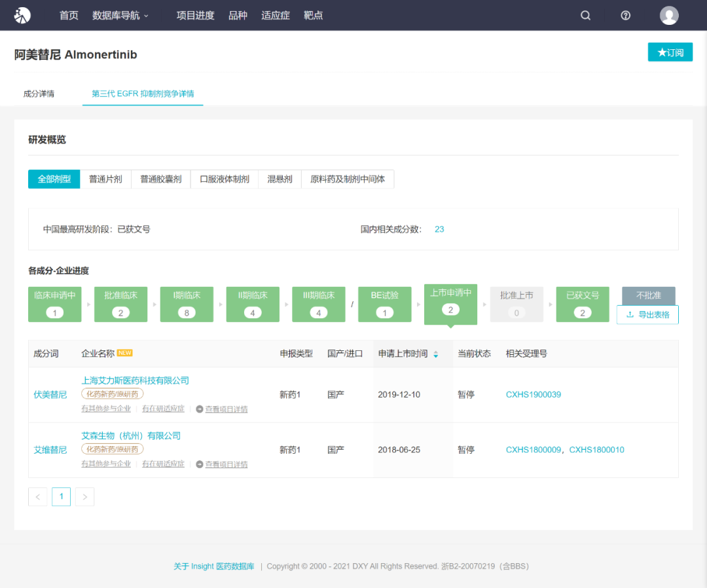This screenshot has width=707, height=588.
Task: Filter by 口服液体制剂 dosage form
Action: tap(225, 179)
